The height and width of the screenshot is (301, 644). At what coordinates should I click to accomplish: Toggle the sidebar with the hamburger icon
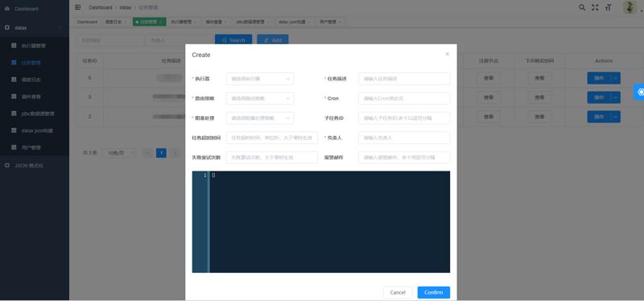coord(78,7)
